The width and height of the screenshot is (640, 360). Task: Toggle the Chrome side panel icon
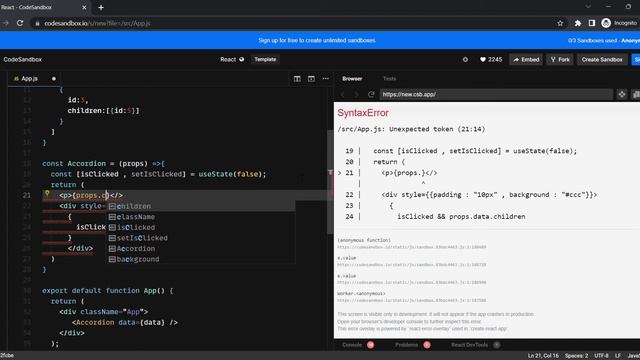(x=592, y=23)
